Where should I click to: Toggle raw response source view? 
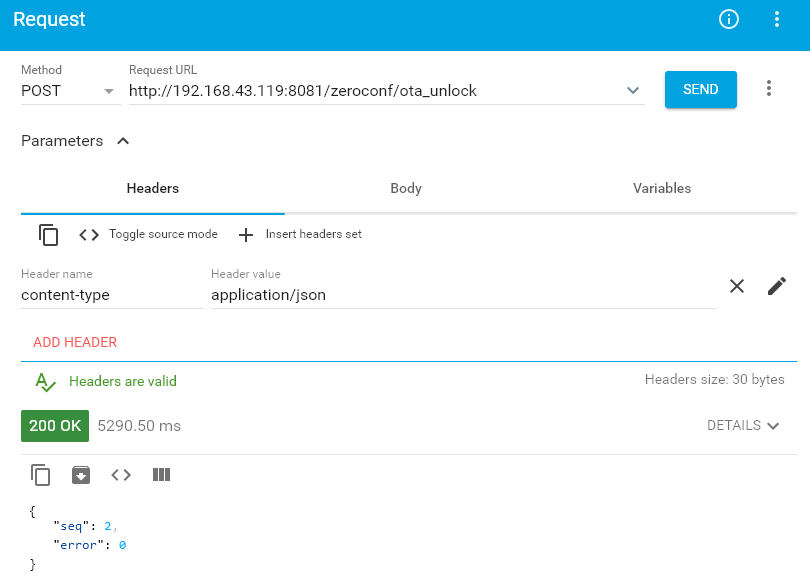121,475
